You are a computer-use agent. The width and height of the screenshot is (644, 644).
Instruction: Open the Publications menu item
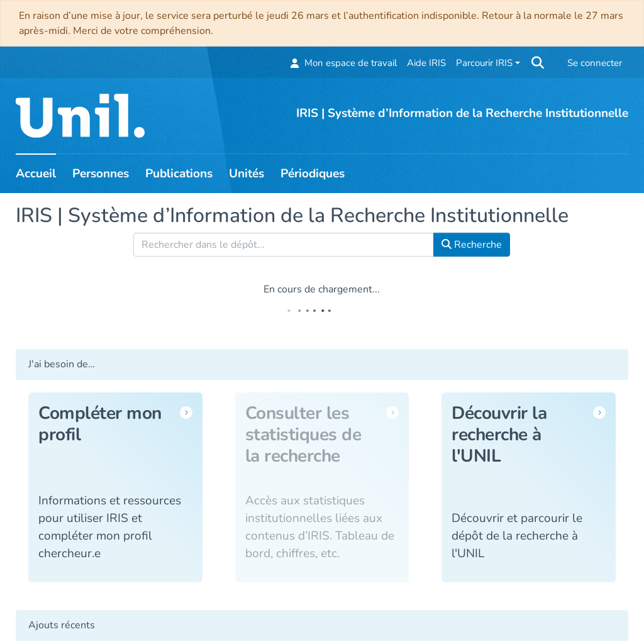(x=179, y=174)
